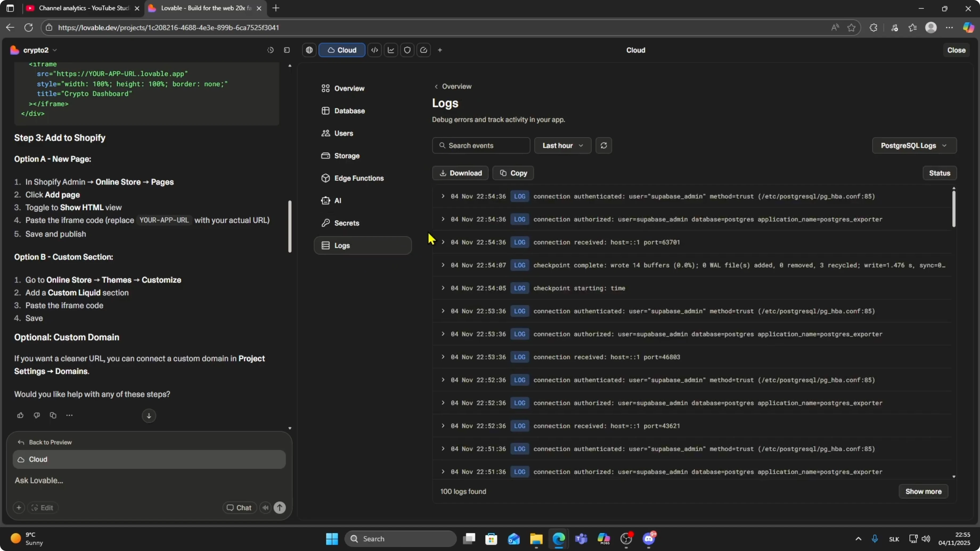This screenshot has height=551, width=980.
Task: Click Back to Preview
Action: pos(44,442)
